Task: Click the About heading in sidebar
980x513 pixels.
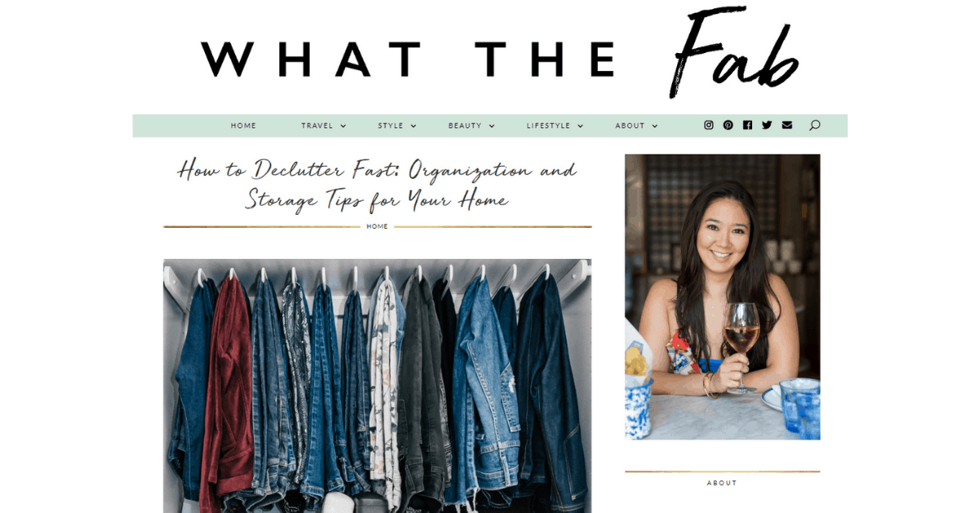Action: pyautogui.click(x=722, y=483)
